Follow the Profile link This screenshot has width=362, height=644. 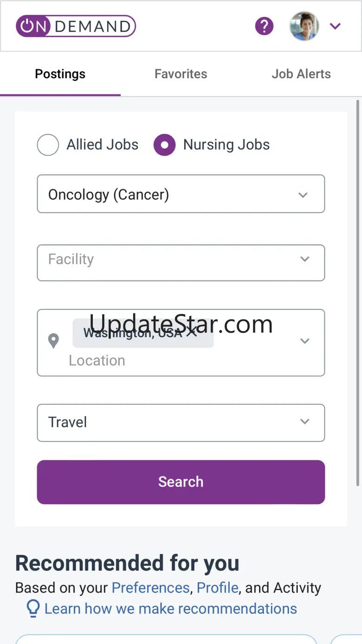217,588
